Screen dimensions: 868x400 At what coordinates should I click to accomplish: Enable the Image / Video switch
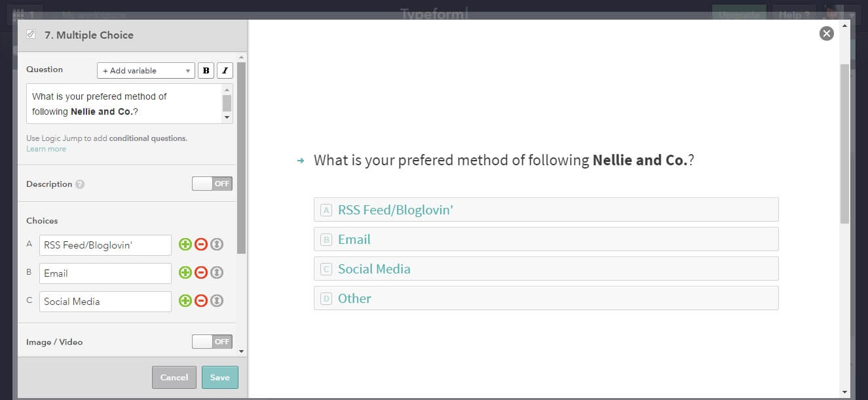(x=212, y=342)
